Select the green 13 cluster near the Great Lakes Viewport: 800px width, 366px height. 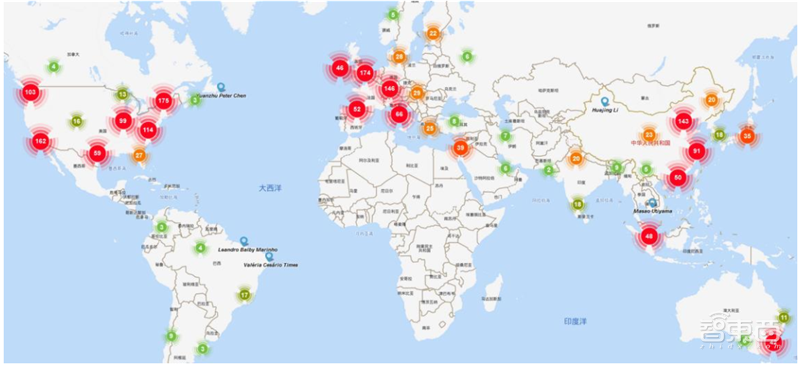tap(122, 94)
